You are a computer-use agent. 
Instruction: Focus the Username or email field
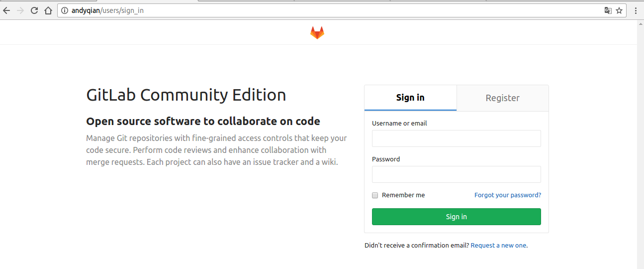coord(457,138)
